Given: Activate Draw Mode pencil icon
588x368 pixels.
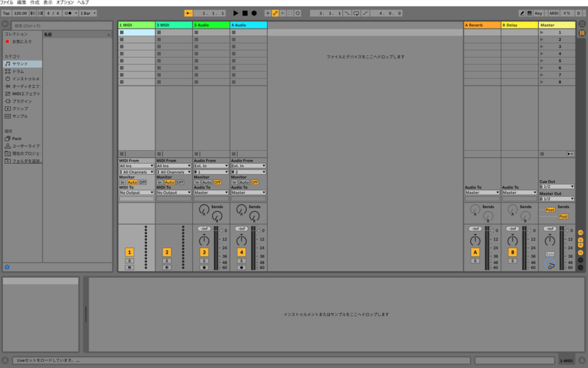Looking at the screenshot, I should (521, 13).
